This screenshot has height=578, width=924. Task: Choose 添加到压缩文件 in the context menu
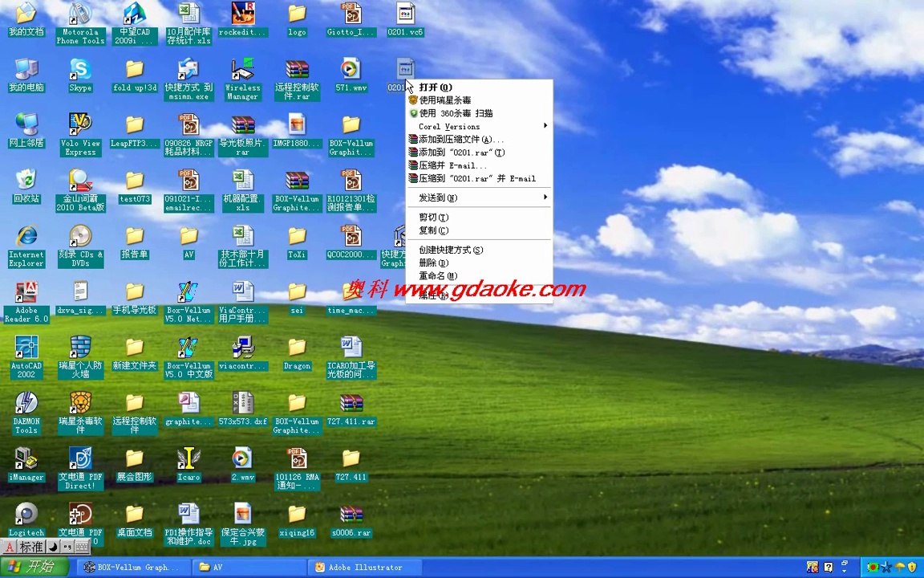pos(479,139)
